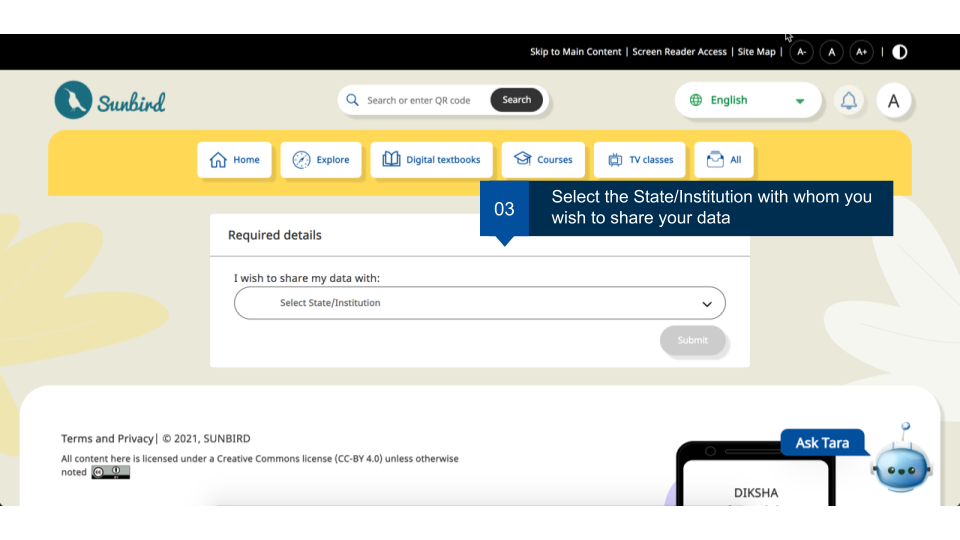Select the Courses tab
The height and width of the screenshot is (540, 960).
pos(543,160)
